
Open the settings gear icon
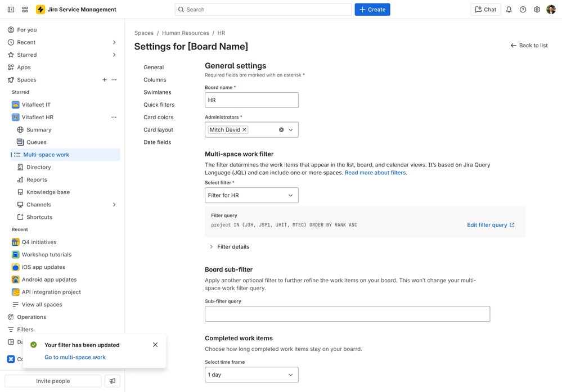point(537,10)
